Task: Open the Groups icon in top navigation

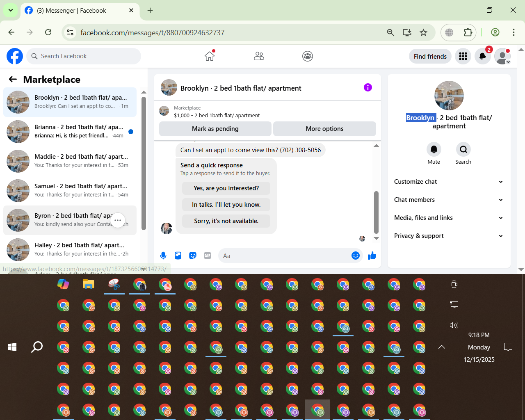Action: (308, 56)
